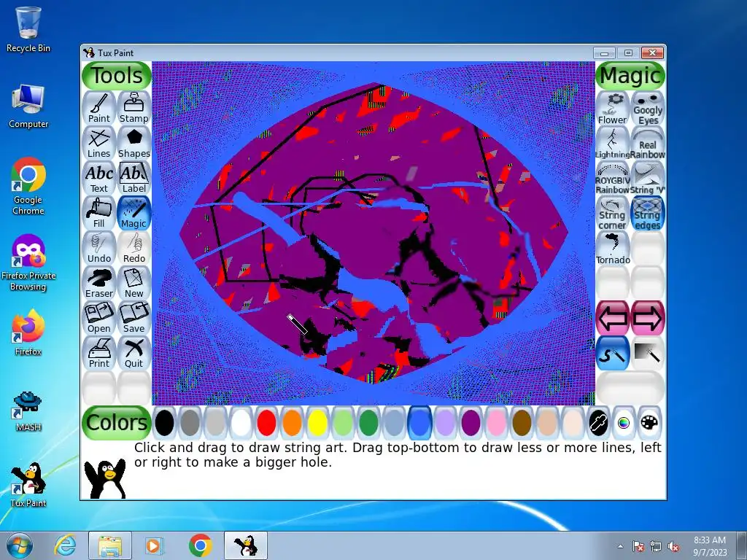This screenshot has width=747, height=560.
Task: Pick the brown color swatch
Action: [522, 422]
